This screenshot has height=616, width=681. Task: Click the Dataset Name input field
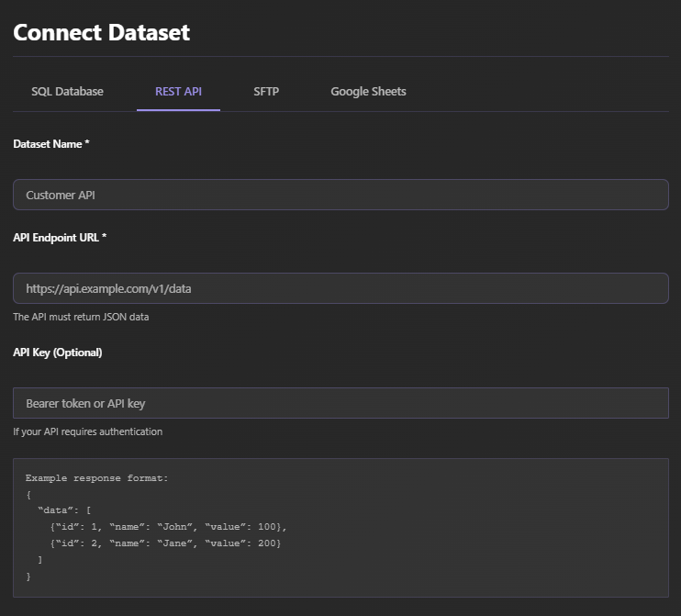click(x=340, y=195)
